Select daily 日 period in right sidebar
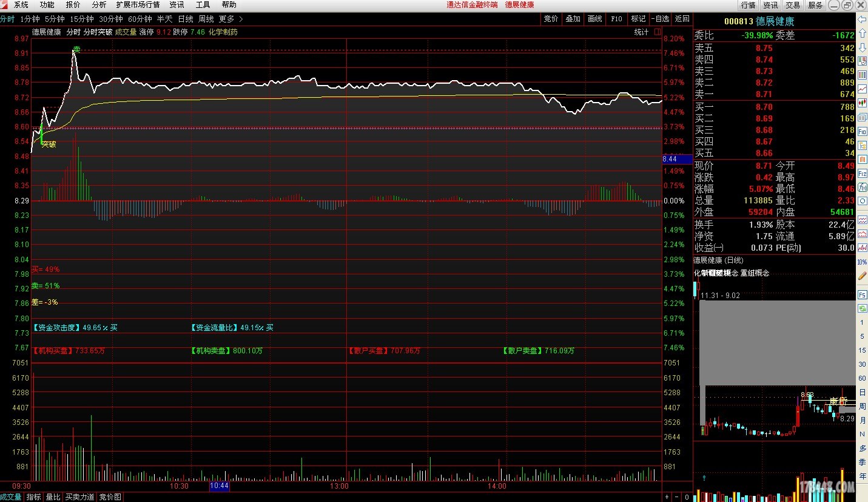The height and width of the screenshot is (502, 868). click(862, 392)
